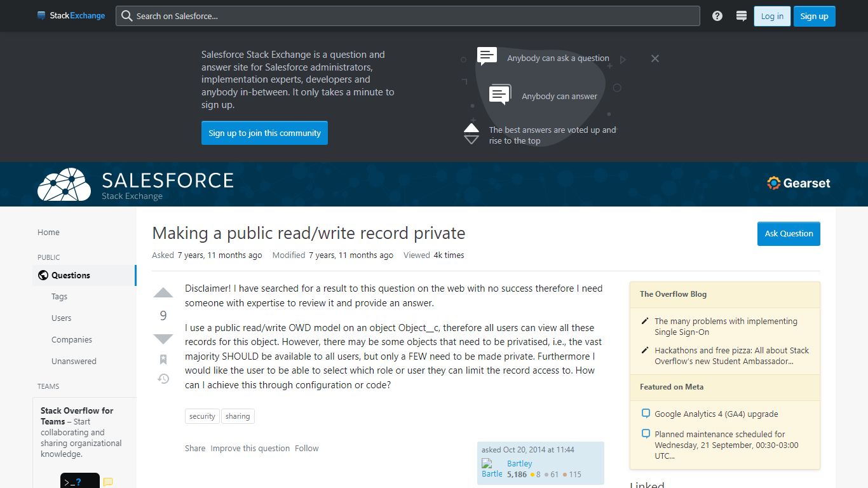Select the security tag
Image resolution: width=868 pixels, height=488 pixels.
(202, 416)
